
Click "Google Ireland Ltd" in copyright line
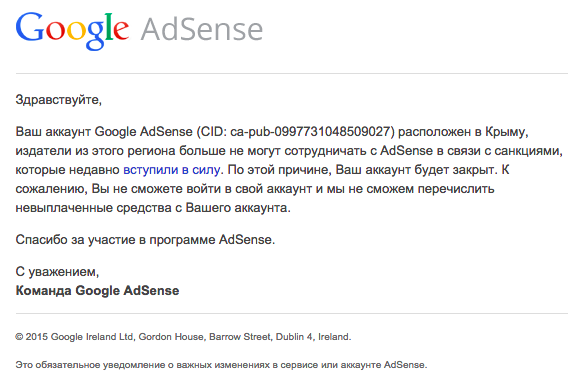[92, 337]
